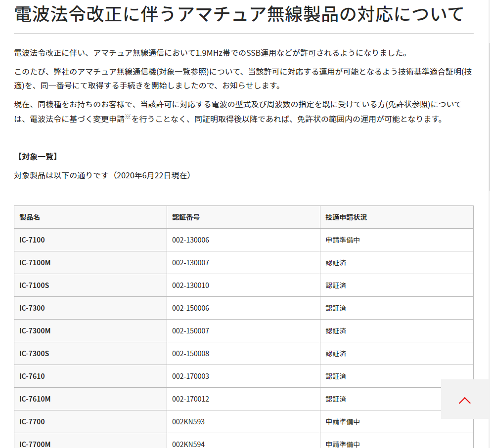Click the 認証番号 column header
Viewport: 490px width, 448px height.
coord(243,217)
